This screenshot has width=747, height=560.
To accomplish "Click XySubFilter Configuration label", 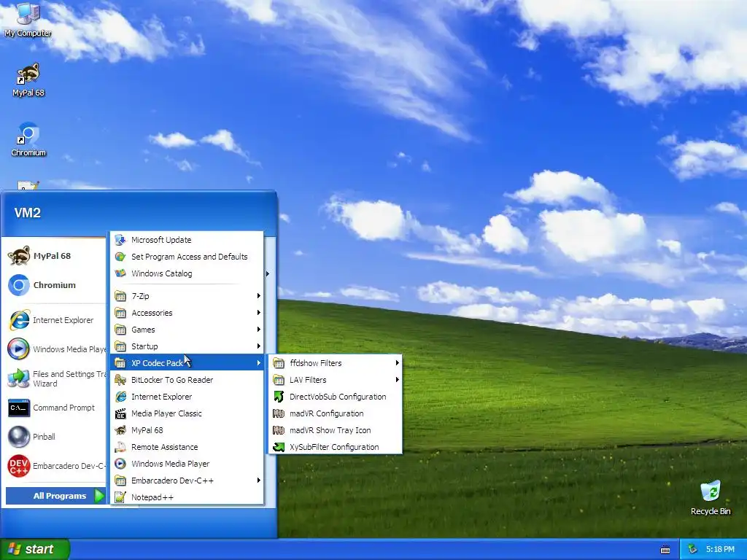I will point(334,447).
